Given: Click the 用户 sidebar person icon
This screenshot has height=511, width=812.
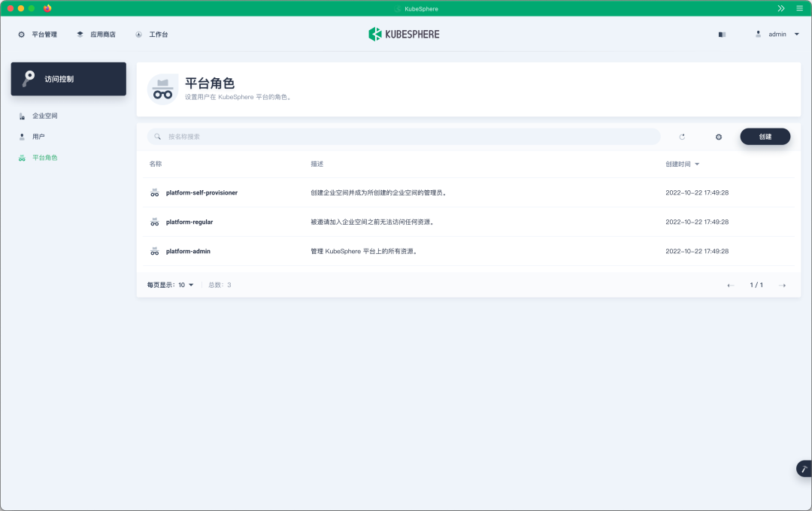Looking at the screenshot, I should 22,137.
